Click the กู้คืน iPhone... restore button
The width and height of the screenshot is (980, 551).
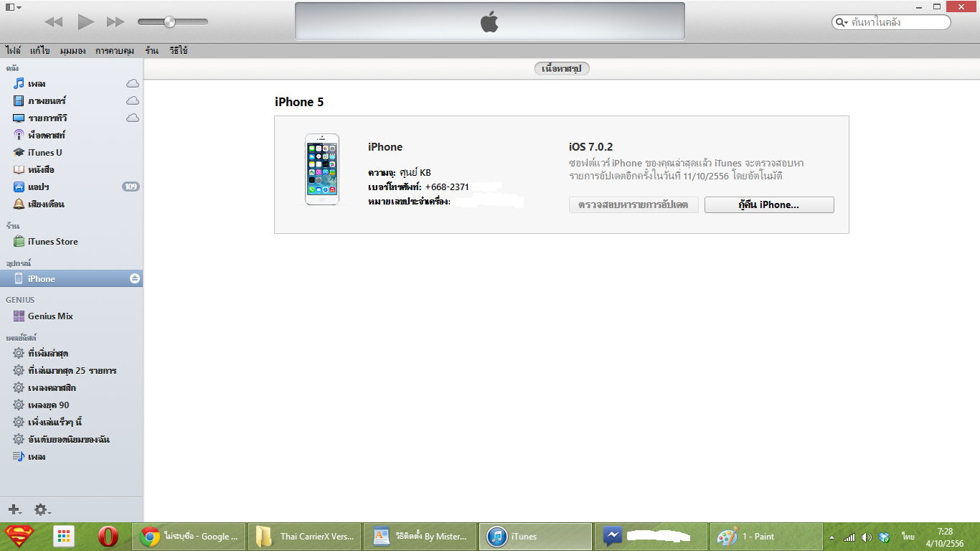click(769, 205)
